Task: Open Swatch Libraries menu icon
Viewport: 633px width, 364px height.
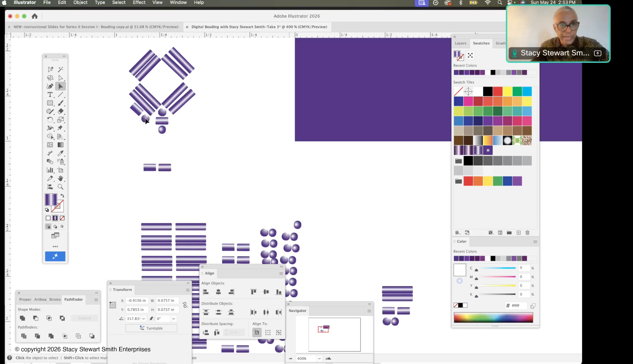Action: (x=458, y=233)
